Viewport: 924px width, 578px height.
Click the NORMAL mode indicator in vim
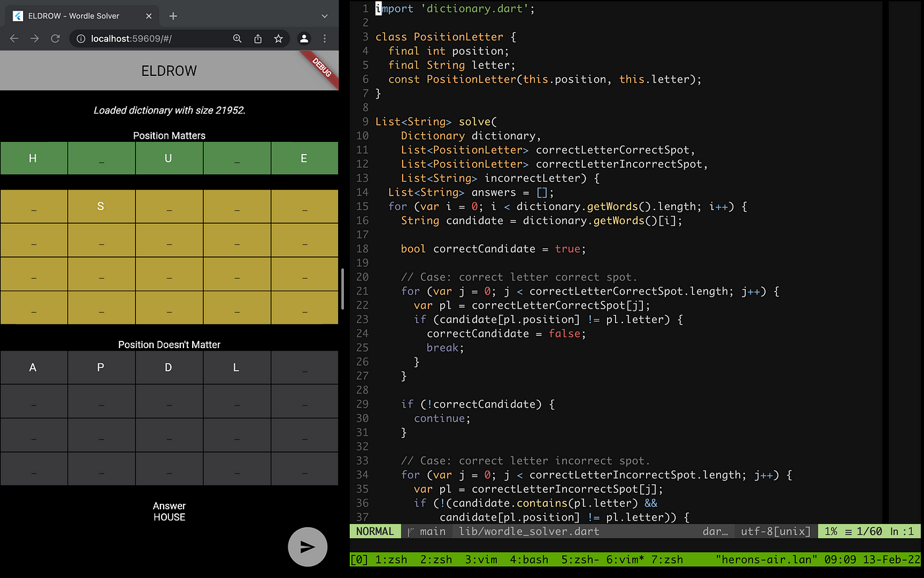click(375, 532)
